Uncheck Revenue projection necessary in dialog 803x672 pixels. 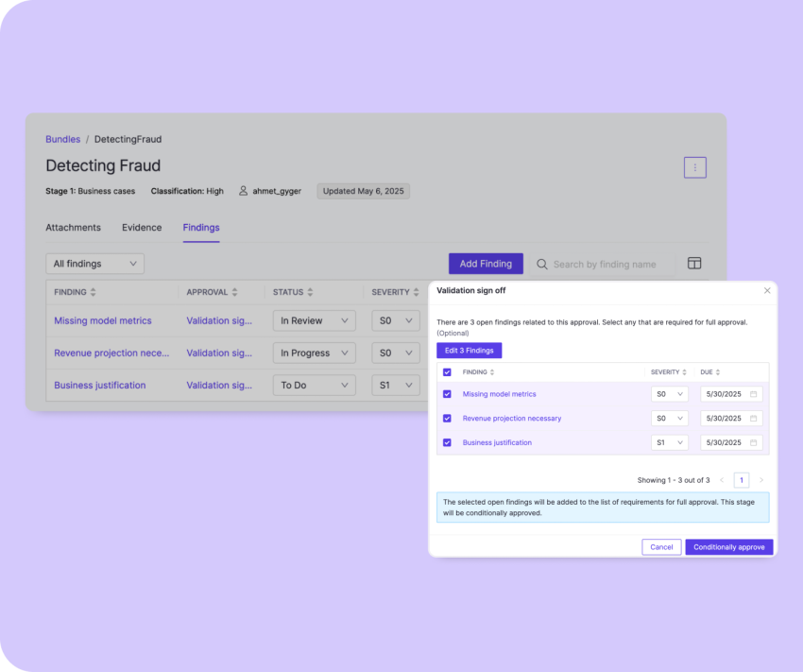click(447, 419)
